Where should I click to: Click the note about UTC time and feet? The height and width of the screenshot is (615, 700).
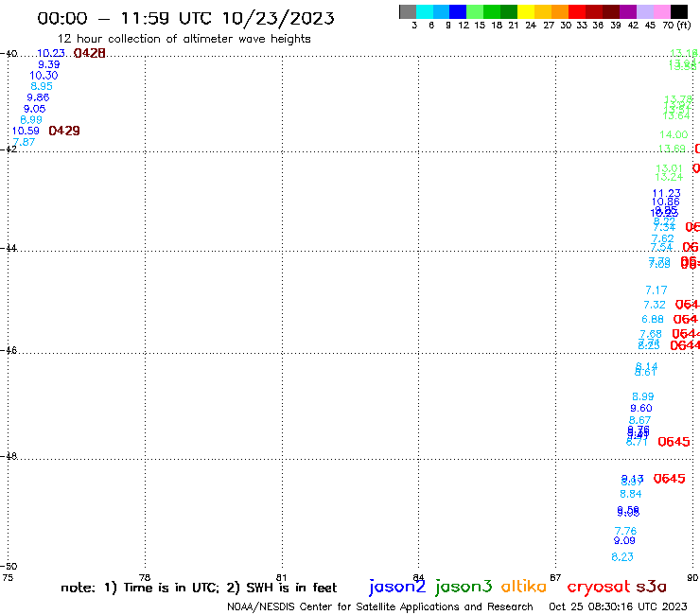coord(199,588)
